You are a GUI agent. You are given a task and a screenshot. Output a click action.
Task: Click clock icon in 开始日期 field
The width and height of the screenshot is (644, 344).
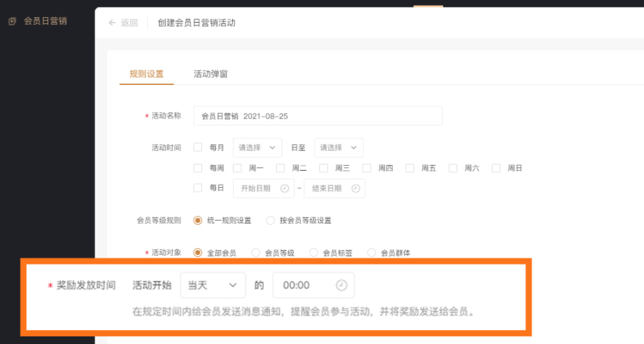click(x=284, y=188)
